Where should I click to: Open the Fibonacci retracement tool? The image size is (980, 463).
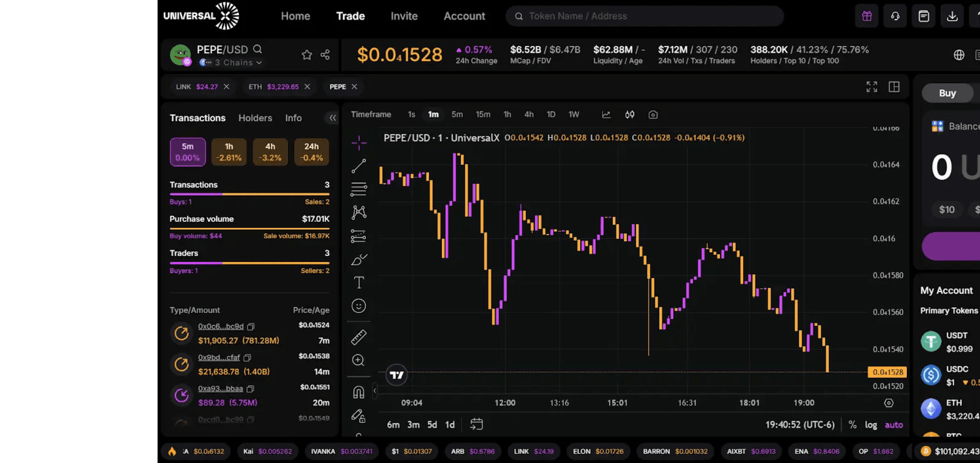(359, 189)
